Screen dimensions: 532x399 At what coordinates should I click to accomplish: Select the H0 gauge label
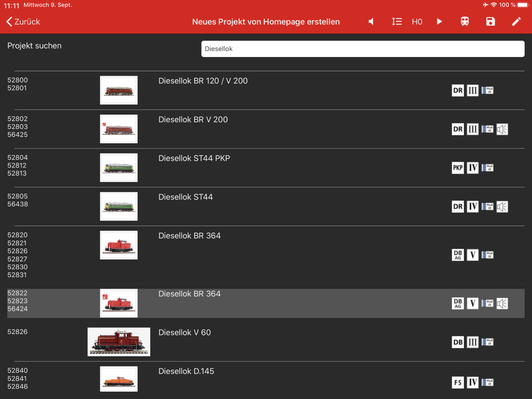417,22
